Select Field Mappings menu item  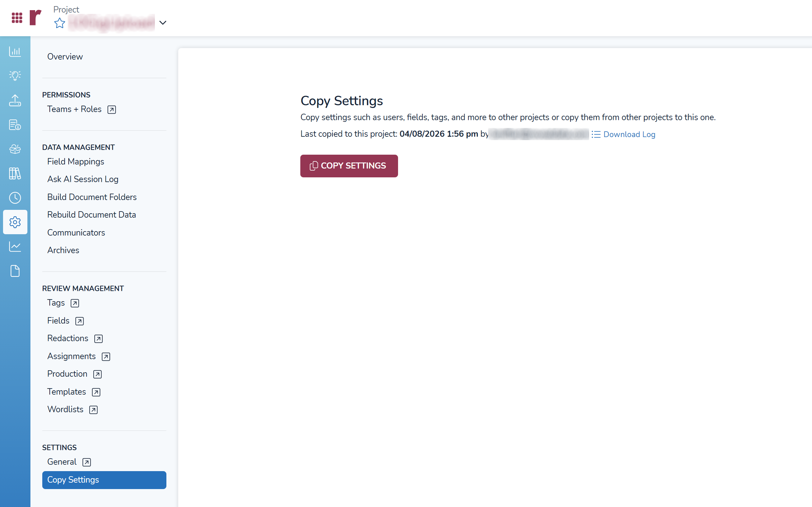[x=76, y=161]
